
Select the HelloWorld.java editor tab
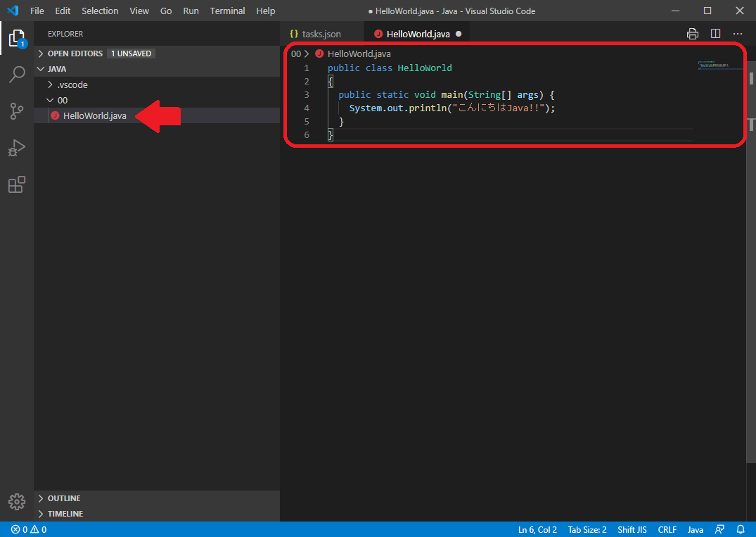click(x=418, y=34)
